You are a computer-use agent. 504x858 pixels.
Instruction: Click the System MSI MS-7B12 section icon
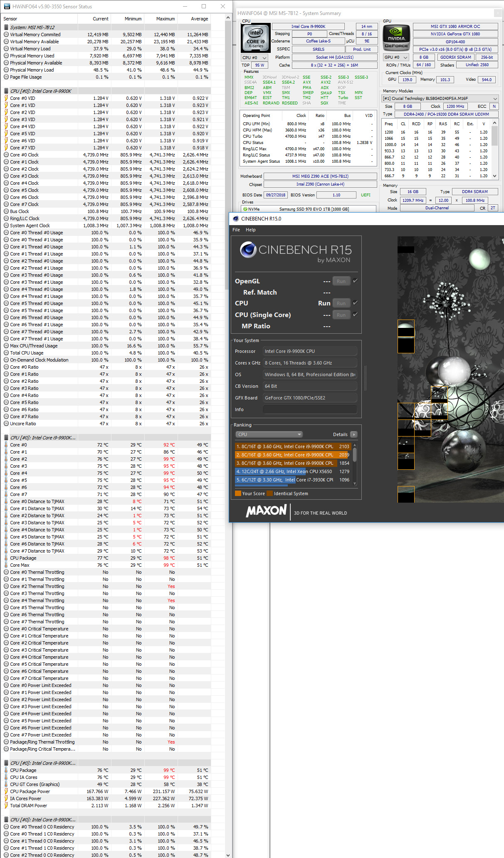pyautogui.click(x=6, y=27)
